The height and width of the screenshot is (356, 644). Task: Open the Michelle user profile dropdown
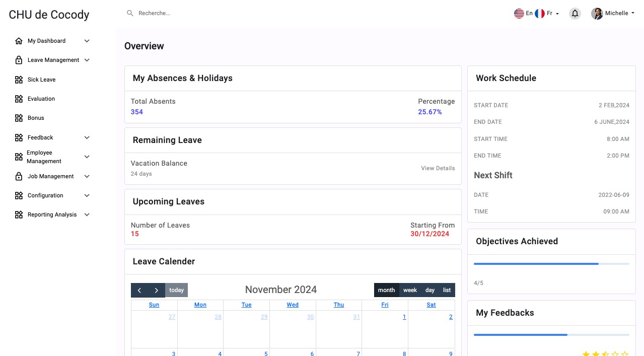612,14
